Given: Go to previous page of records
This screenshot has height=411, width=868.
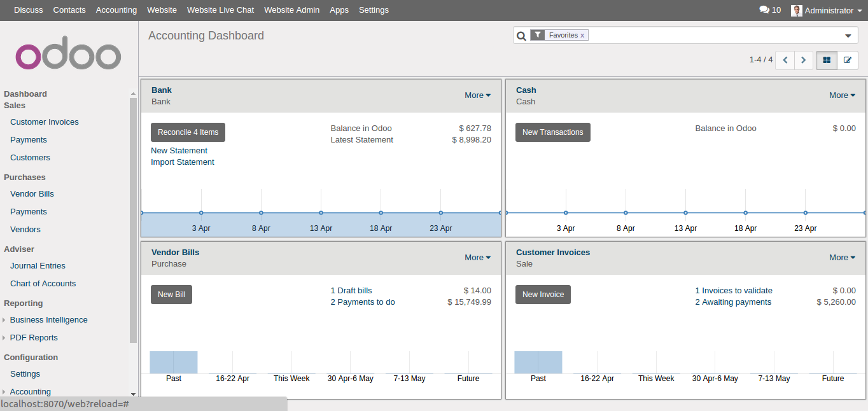Looking at the screenshot, I should point(785,60).
